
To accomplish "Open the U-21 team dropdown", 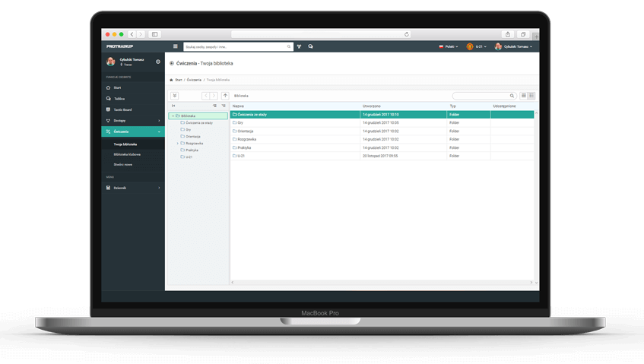I will 476,46.
